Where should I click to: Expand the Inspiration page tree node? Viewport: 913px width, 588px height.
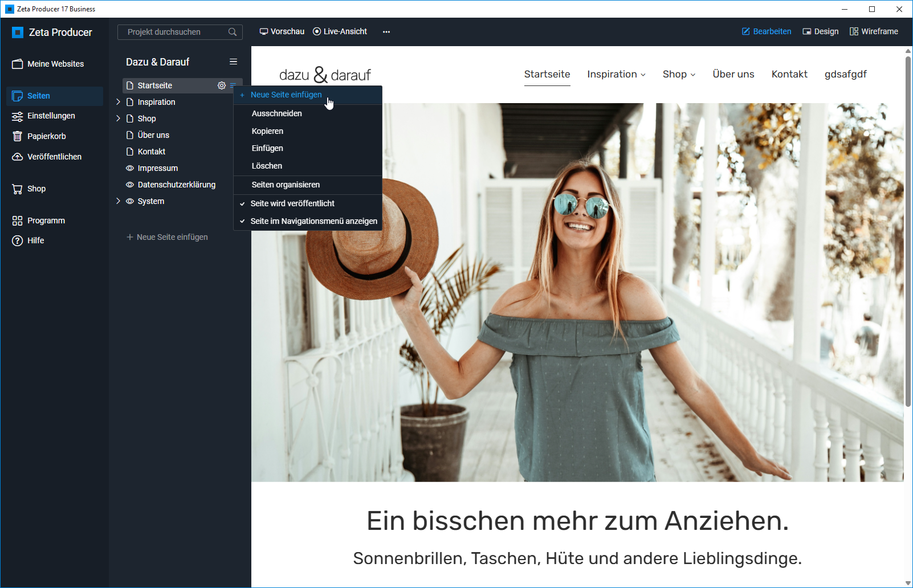click(119, 102)
